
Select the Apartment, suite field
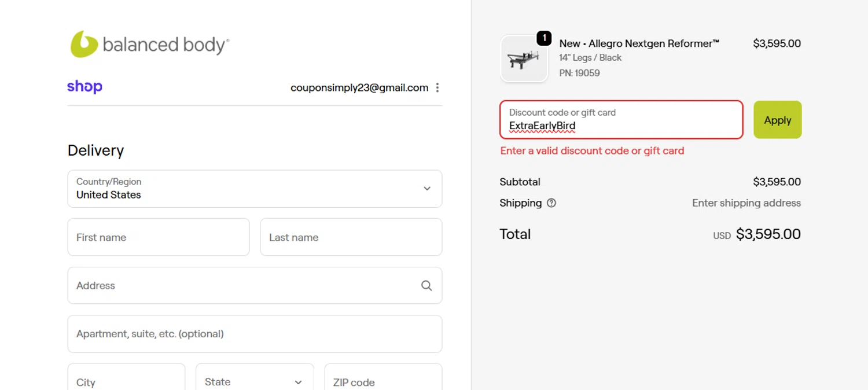pos(255,334)
